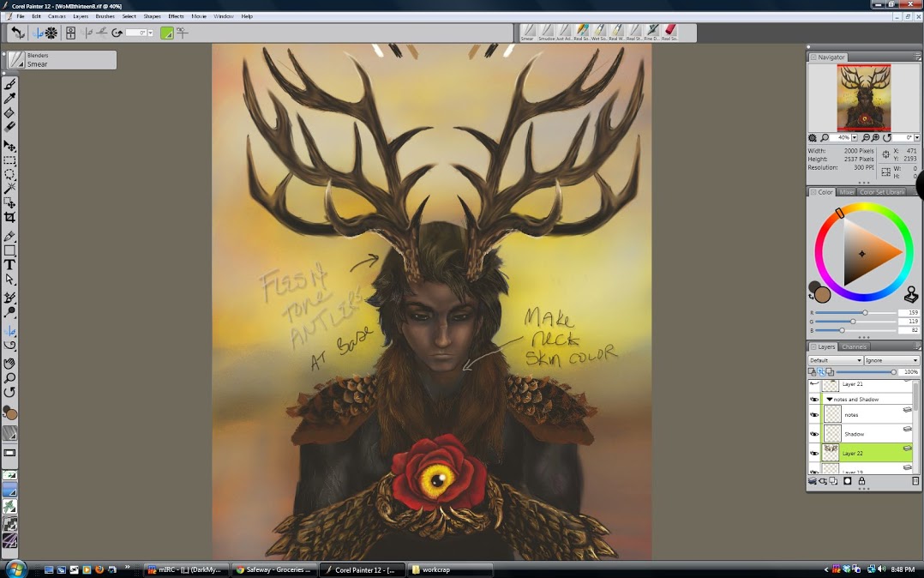Activate the Paint Bucket tool
The height and width of the screenshot is (578, 924).
point(9,113)
